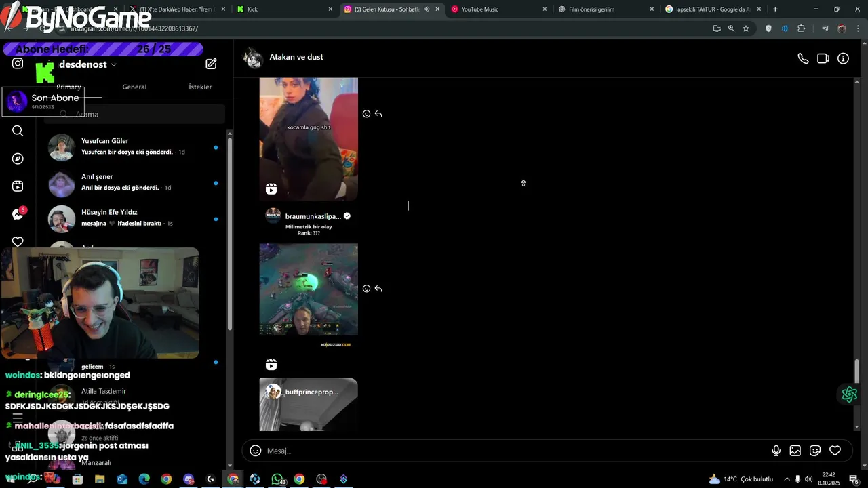Image resolution: width=868 pixels, height=488 pixels.
Task: Open a new browser tab
Action: point(775,9)
